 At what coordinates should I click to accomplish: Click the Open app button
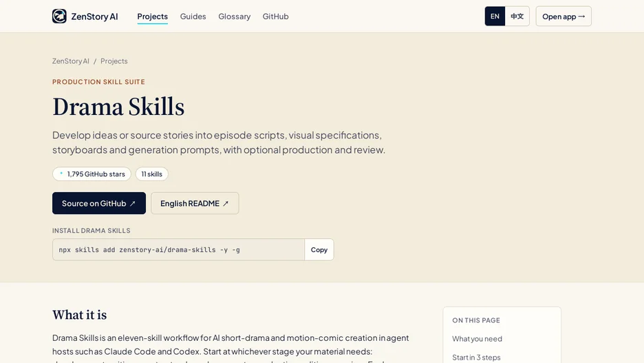pyautogui.click(x=563, y=16)
